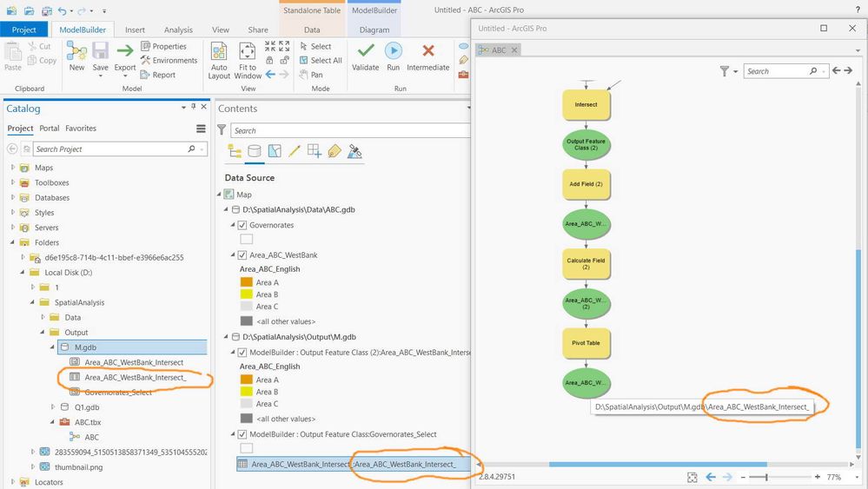This screenshot has width=868, height=489.
Task: Open the Diagram ribbon tab
Action: click(374, 30)
